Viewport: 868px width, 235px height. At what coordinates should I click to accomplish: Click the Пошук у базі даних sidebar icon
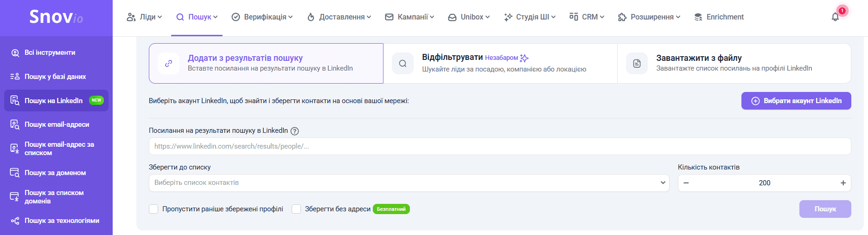[15, 77]
